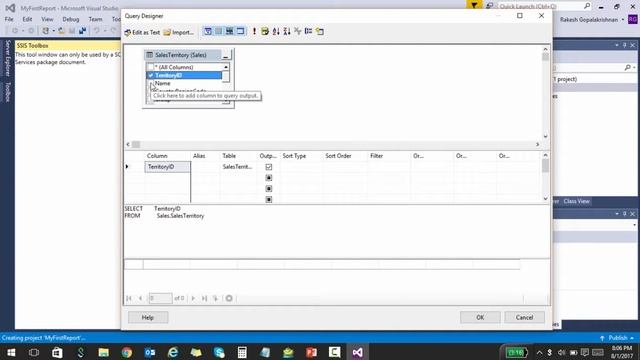Click the Sort Type column header
Viewport: 640px width, 360px height.
point(294,156)
